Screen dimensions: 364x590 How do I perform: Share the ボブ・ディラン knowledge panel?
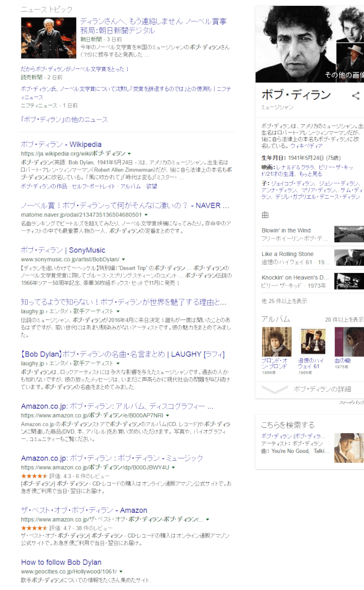point(356,96)
